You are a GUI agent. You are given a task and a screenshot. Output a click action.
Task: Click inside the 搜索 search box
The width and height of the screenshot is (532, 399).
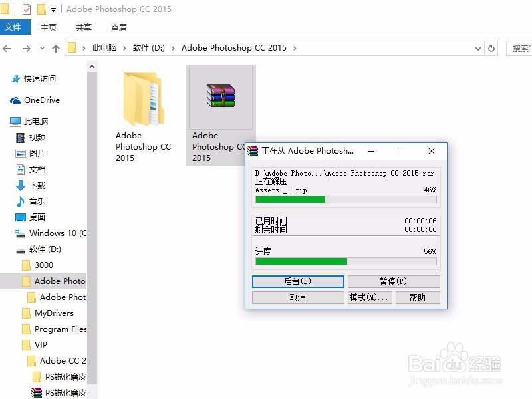click(521, 47)
